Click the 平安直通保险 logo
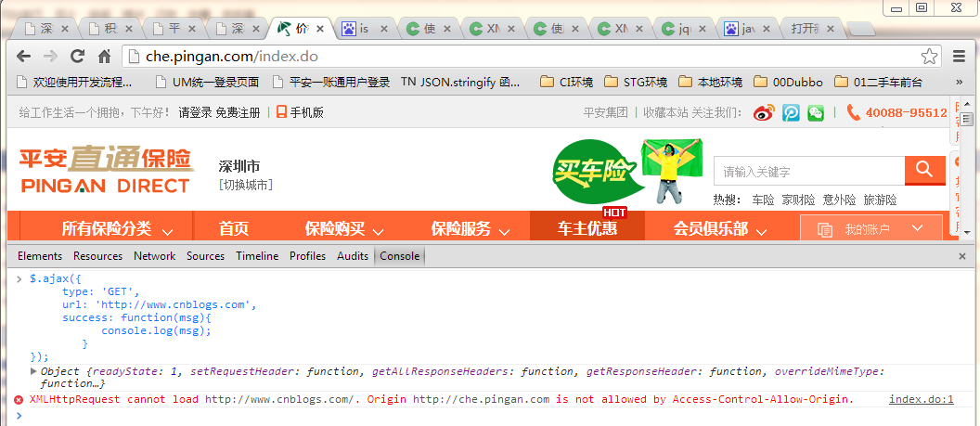The width and height of the screenshot is (980, 426). click(x=106, y=170)
